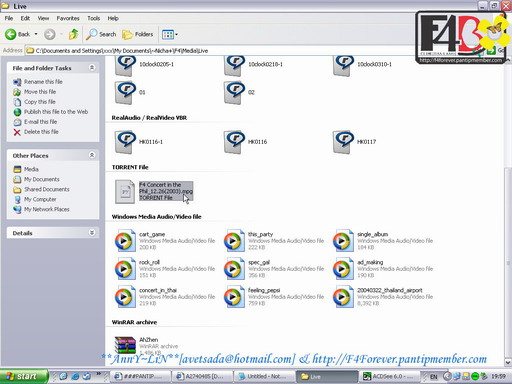The image size is (512, 384).
Task: Switch to the ###PANTIP taskbar window
Action: pyautogui.click(x=139, y=376)
